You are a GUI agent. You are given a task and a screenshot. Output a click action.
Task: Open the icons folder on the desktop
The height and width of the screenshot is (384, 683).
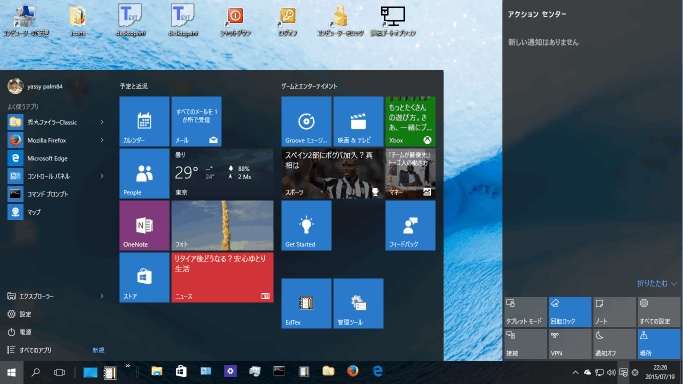pyautogui.click(x=78, y=20)
